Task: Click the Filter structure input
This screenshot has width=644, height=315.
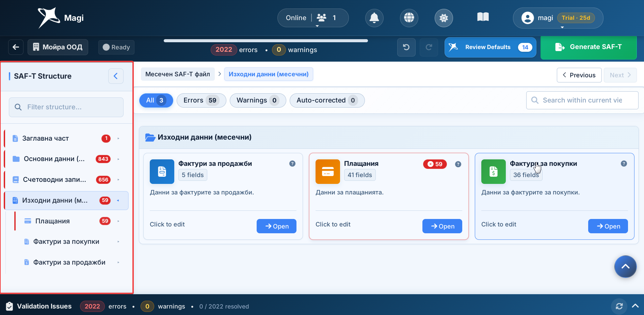Action: pos(66,107)
